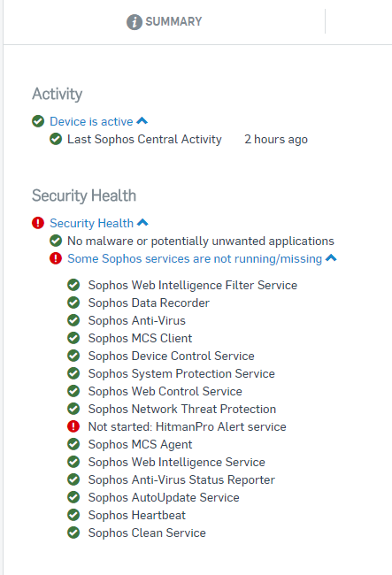The width and height of the screenshot is (392, 575).
Task: Click green check for Last Sophos Central Activity
Action: click(56, 139)
